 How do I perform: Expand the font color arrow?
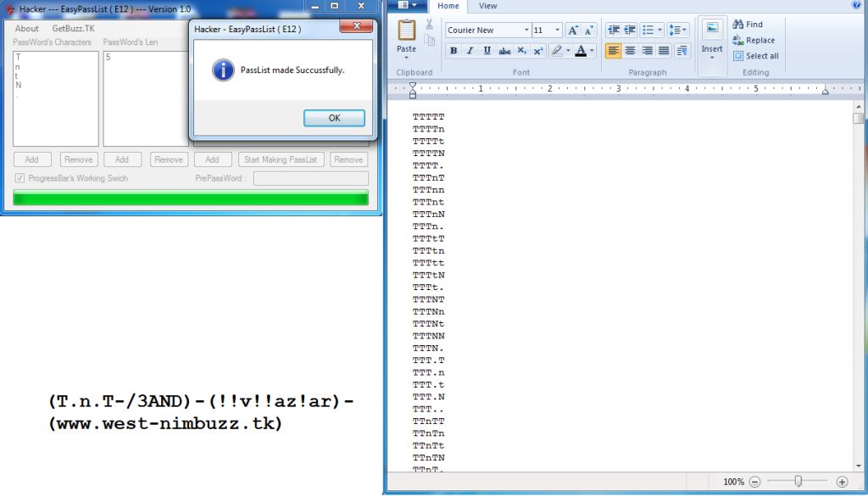tap(592, 51)
